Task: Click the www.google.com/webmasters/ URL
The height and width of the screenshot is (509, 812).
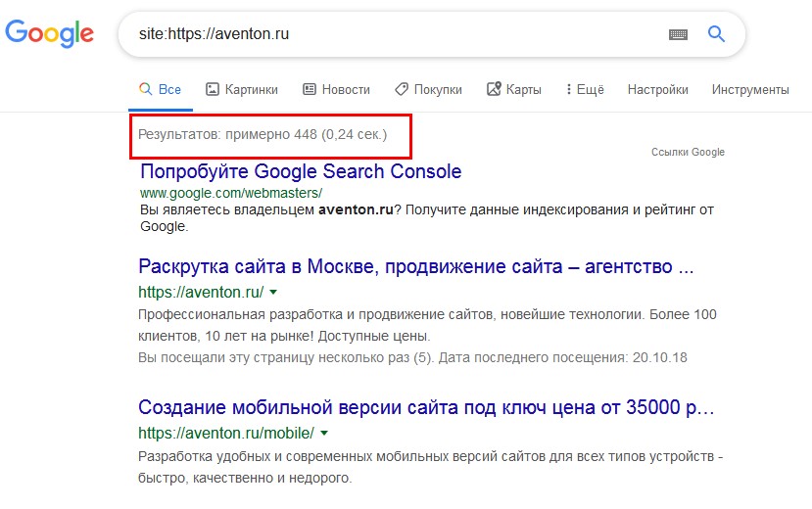Action: [x=231, y=194]
